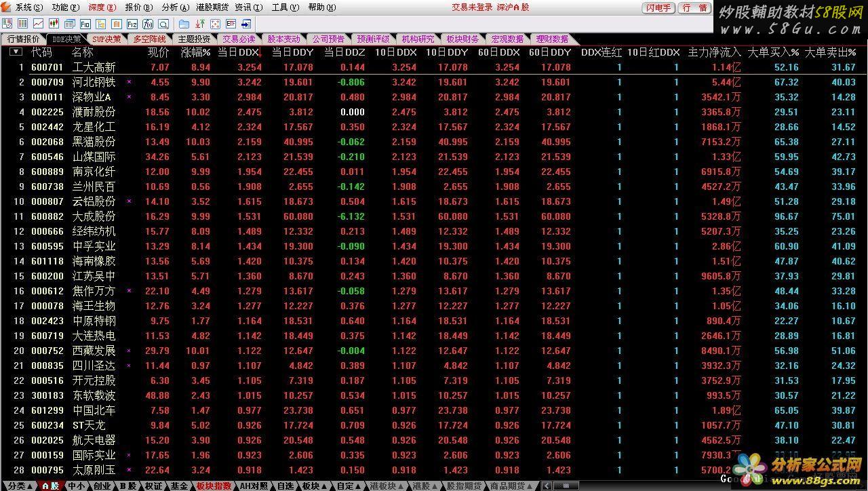Image resolution: width=868 pixels, height=491 pixels.
Task: Click the orange document report icon
Action: [116, 24]
